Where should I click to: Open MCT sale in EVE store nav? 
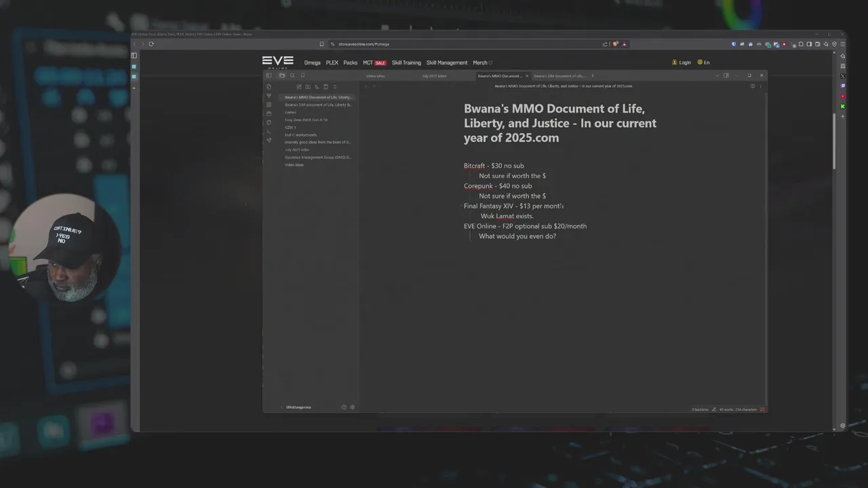coord(374,62)
